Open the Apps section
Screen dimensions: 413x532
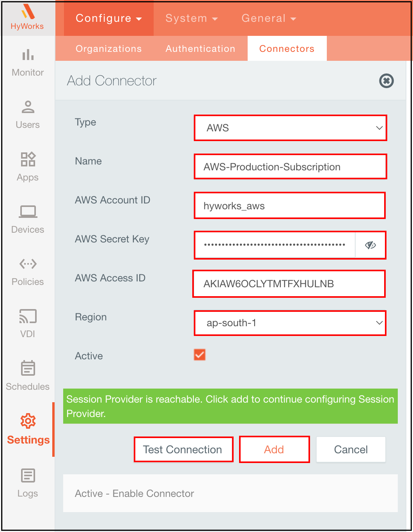click(28, 167)
